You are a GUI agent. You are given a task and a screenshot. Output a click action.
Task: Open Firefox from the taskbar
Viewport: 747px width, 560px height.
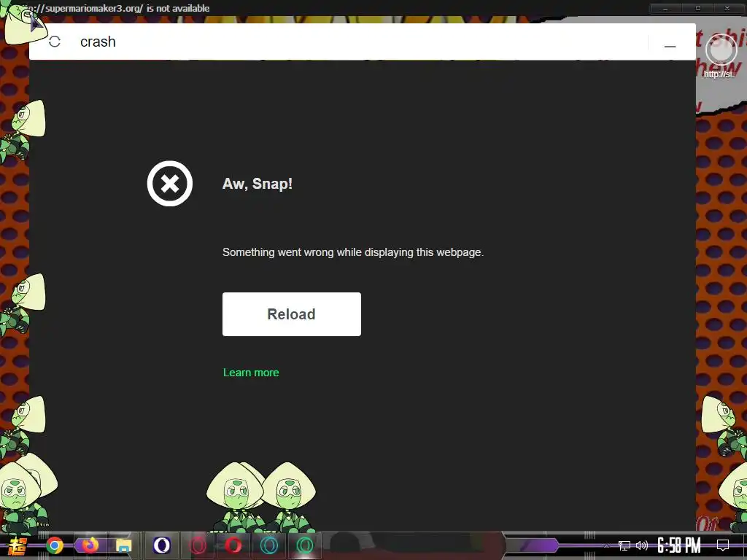pyautogui.click(x=90, y=545)
